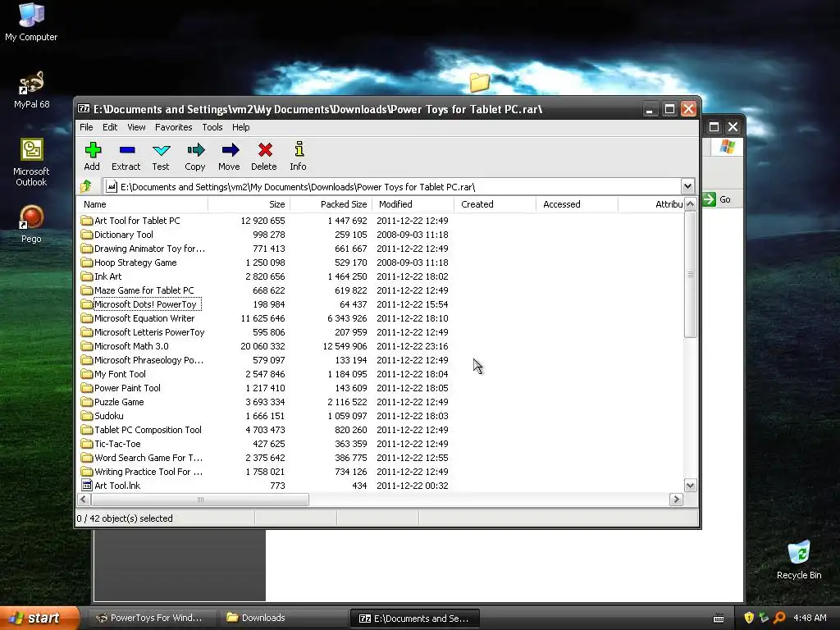Sort list by Name column header
This screenshot has height=630, width=840.
pyautogui.click(x=142, y=204)
